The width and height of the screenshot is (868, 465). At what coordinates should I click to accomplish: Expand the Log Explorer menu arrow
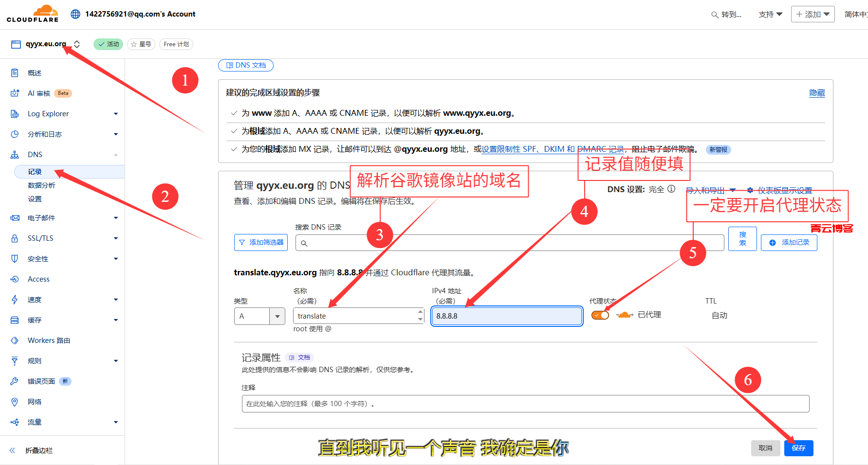tap(116, 114)
